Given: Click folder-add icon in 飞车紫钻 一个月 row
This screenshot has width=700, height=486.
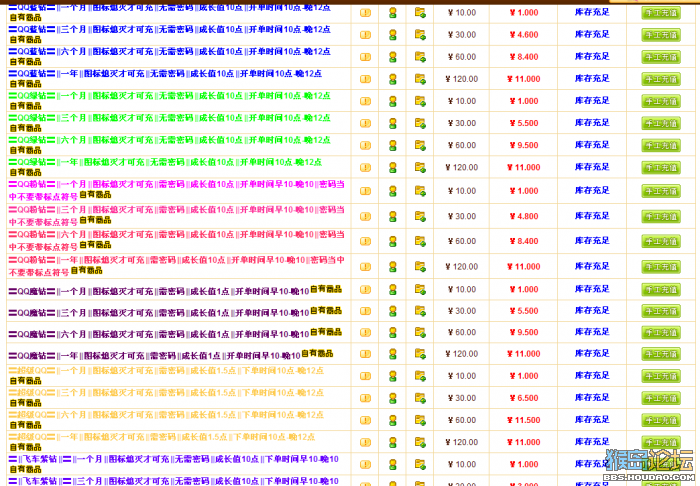Looking at the screenshot, I should (x=420, y=464).
